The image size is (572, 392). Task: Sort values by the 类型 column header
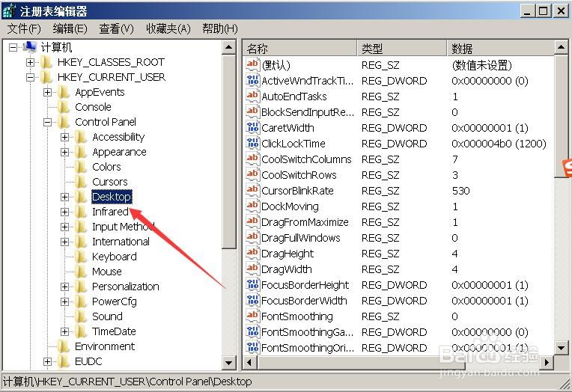coord(402,48)
